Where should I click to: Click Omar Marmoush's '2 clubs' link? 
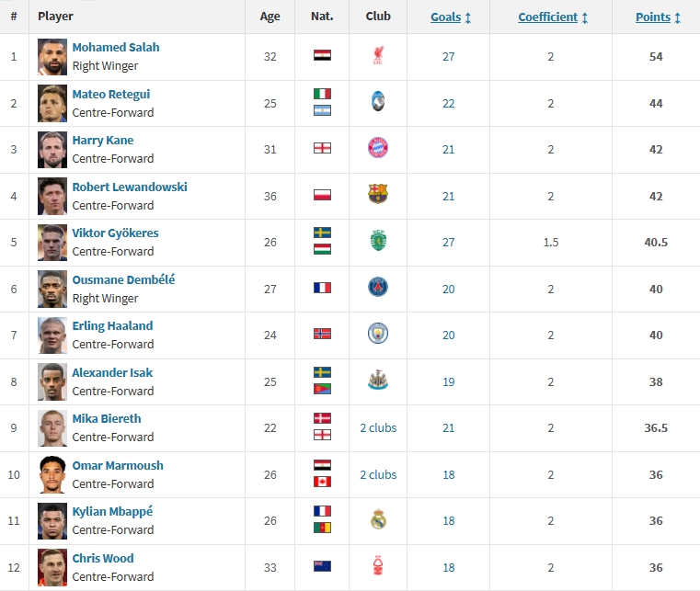(378, 474)
